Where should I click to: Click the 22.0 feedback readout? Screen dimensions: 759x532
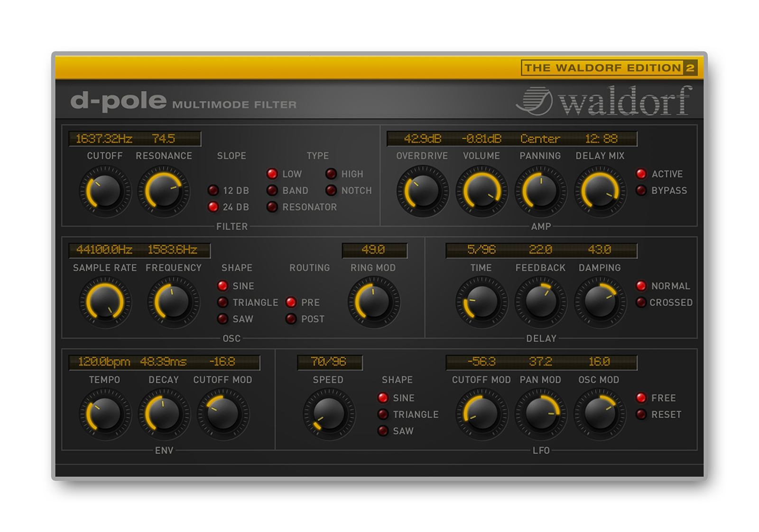point(541,249)
